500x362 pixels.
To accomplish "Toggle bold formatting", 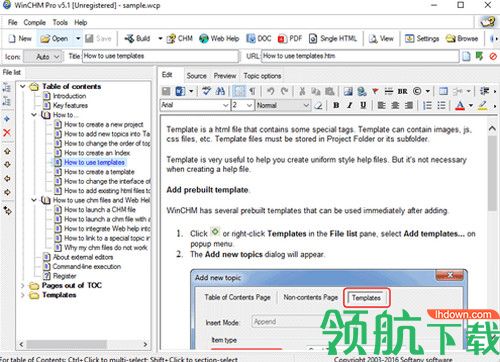I will pos(336,105).
